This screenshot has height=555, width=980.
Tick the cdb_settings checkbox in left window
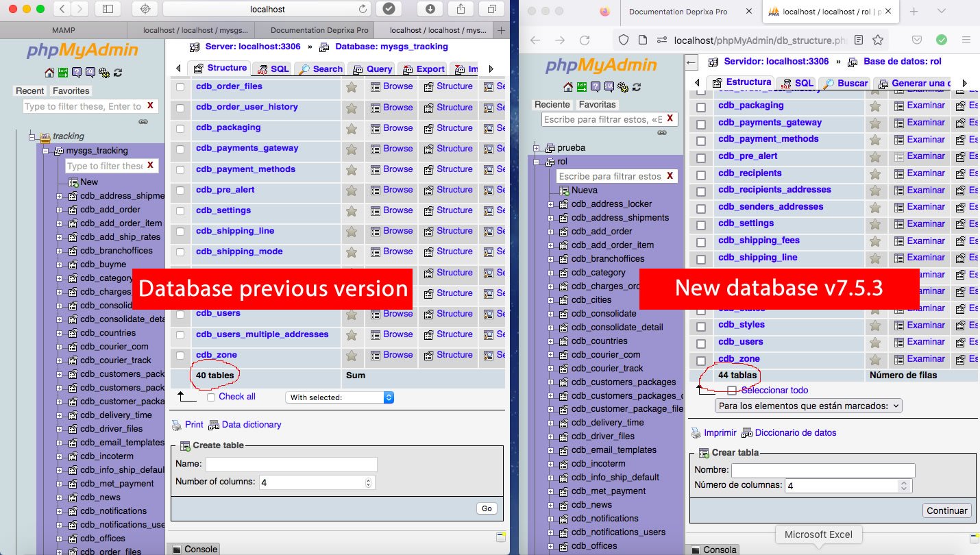(180, 211)
